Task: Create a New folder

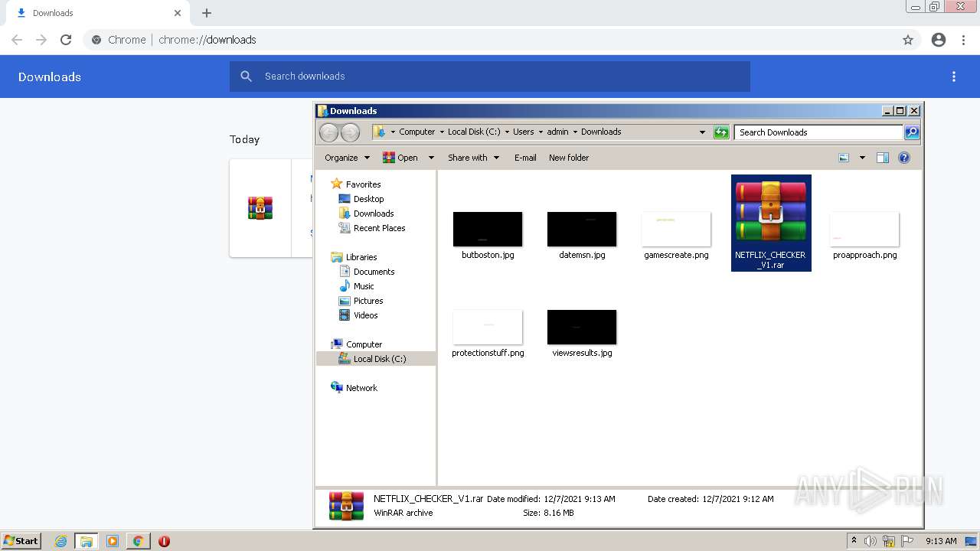Action: point(569,158)
